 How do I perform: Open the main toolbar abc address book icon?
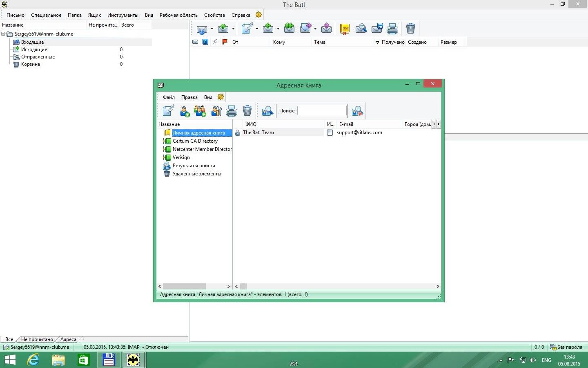coord(345,29)
